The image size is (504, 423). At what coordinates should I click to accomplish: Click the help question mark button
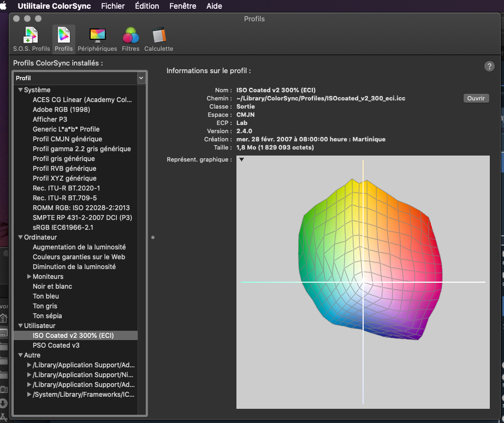(x=489, y=67)
